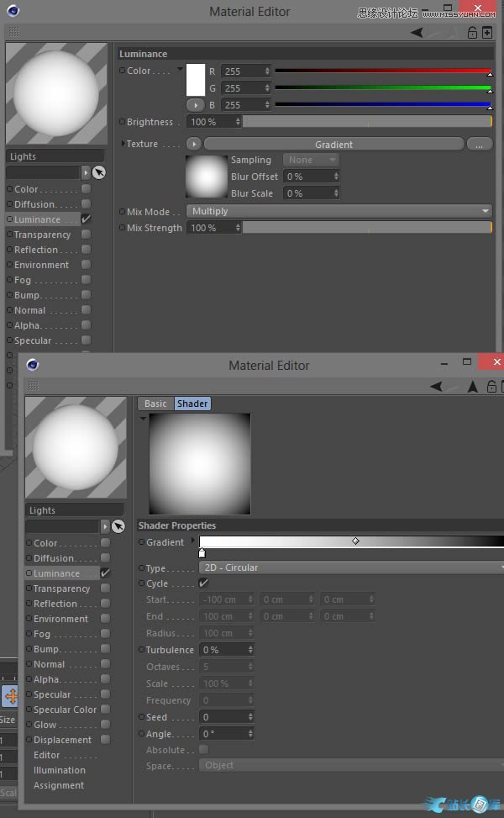The image size is (504, 818).
Task: Click the round arrow button next to Texture
Action: [x=194, y=144]
